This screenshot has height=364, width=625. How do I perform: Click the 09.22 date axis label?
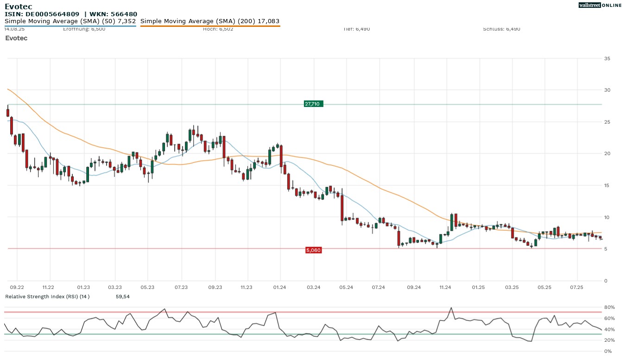(x=17, y=288)
